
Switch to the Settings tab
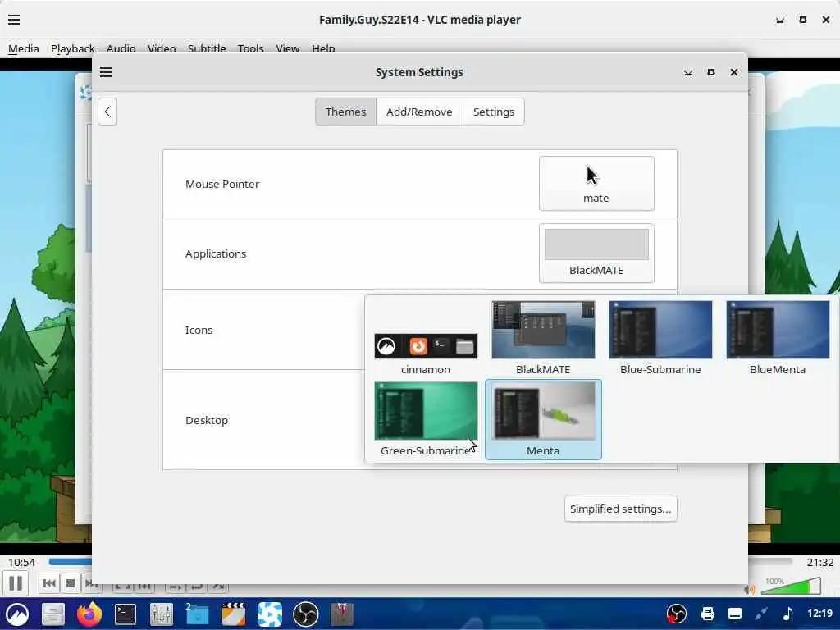(x=493, y=112)
